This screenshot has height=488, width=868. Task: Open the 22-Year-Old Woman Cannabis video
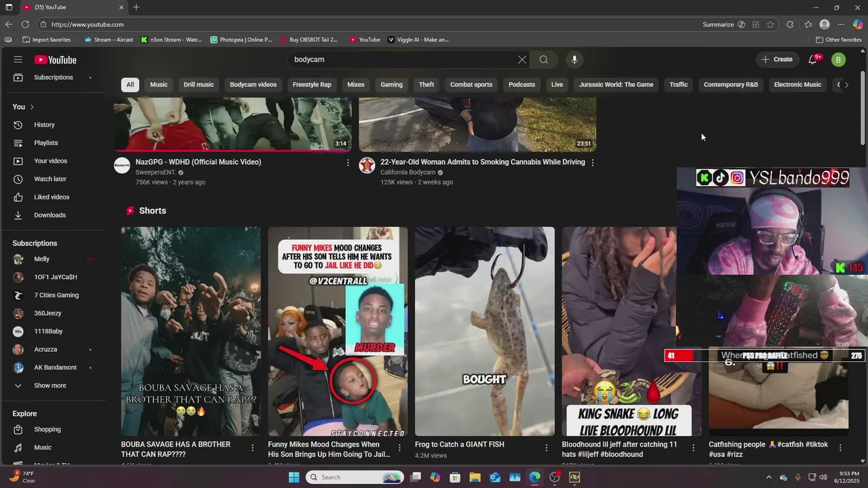point(482,162)
